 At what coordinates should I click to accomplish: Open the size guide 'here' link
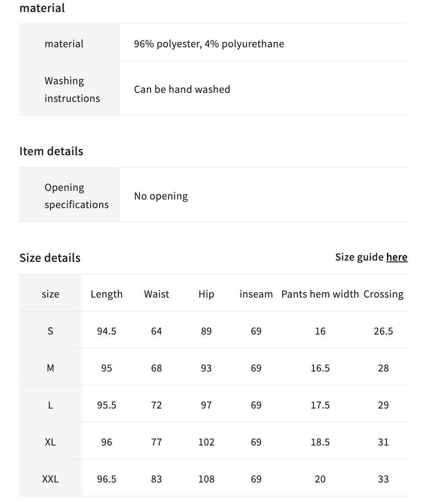[x=397, y=257]
